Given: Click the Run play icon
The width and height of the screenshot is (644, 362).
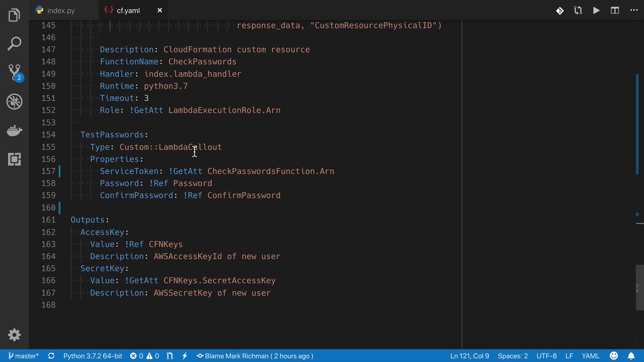Looking at the screenshot, I should (596, 10).
